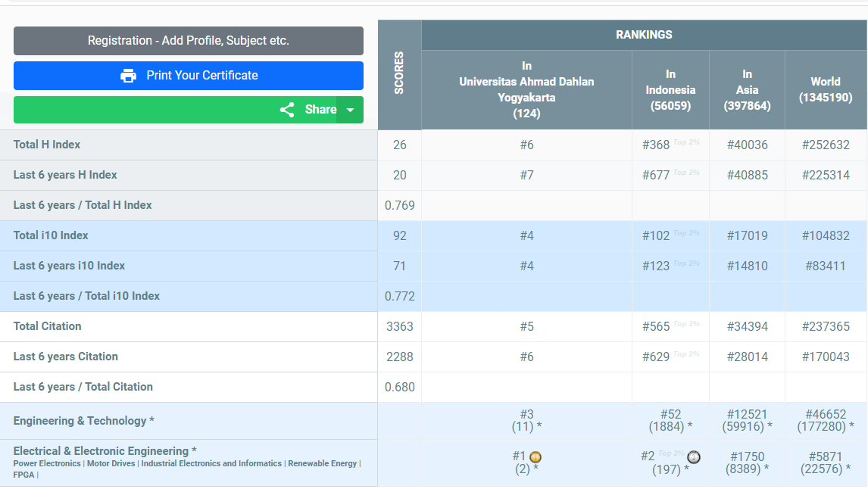Click the share icon on the green button
The width and height of the screenshot is (868, 489).
coord(287,110)
